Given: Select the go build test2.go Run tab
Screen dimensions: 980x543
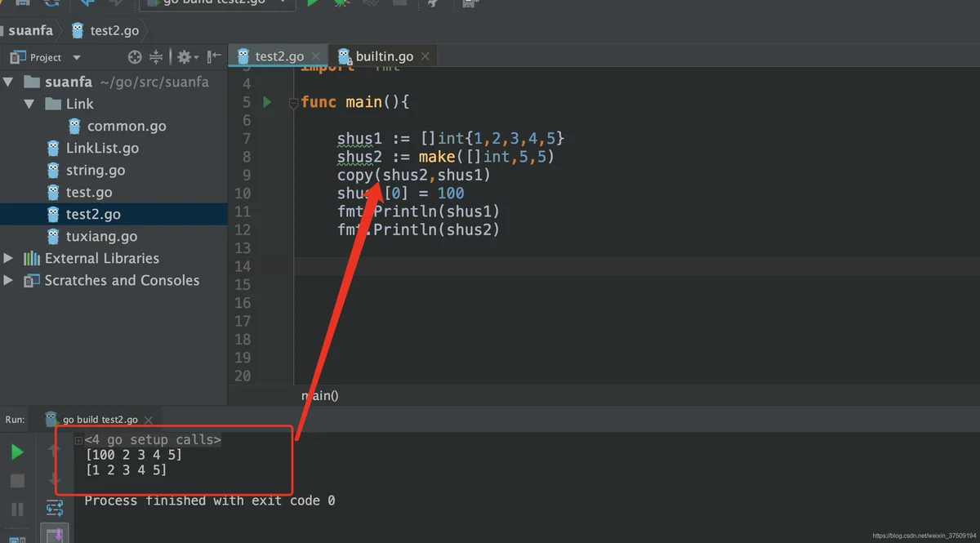Looking at the screenshot, I should 100,419.
